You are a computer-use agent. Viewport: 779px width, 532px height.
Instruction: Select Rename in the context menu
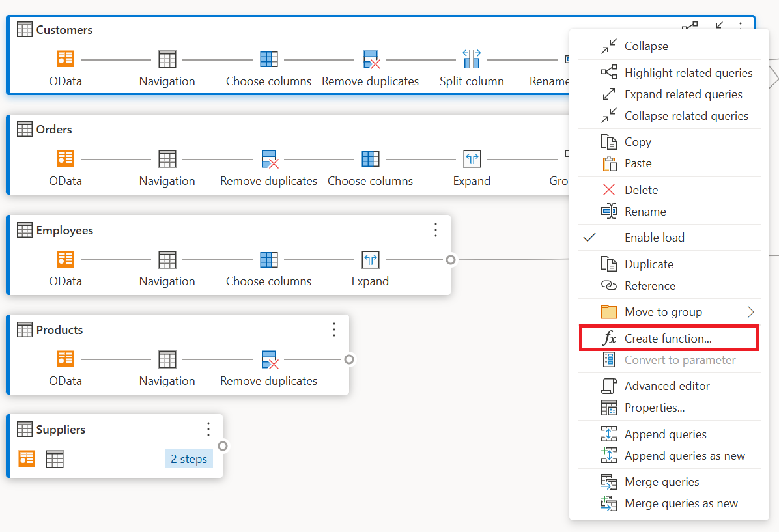point(669,212)
